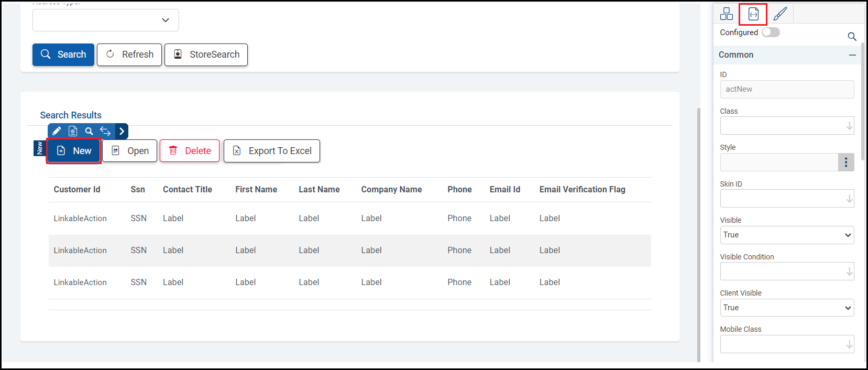Open the document settings icon in floating toolbar

point(73,131)
